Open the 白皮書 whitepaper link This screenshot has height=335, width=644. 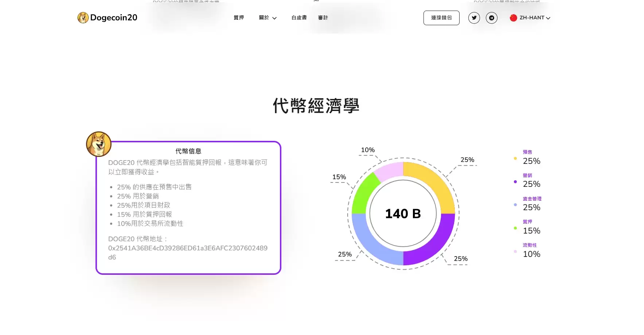pyautogui.click(x=299, y=18)
